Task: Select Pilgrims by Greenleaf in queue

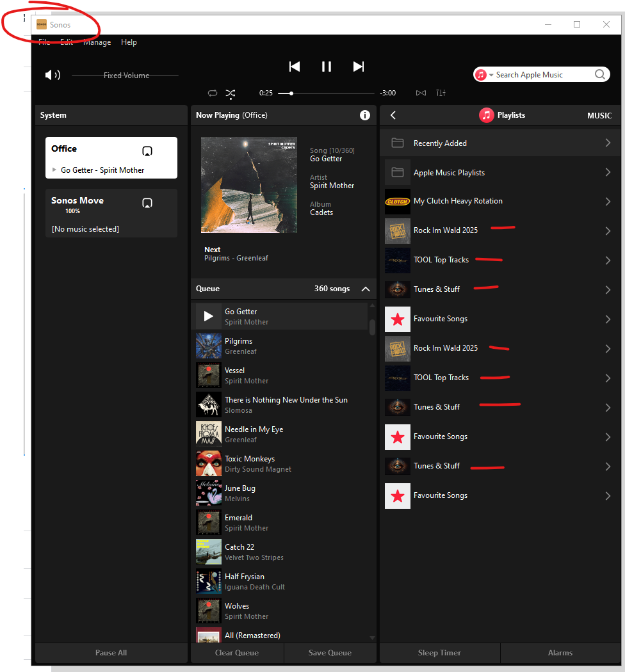Action: point(282,346)
